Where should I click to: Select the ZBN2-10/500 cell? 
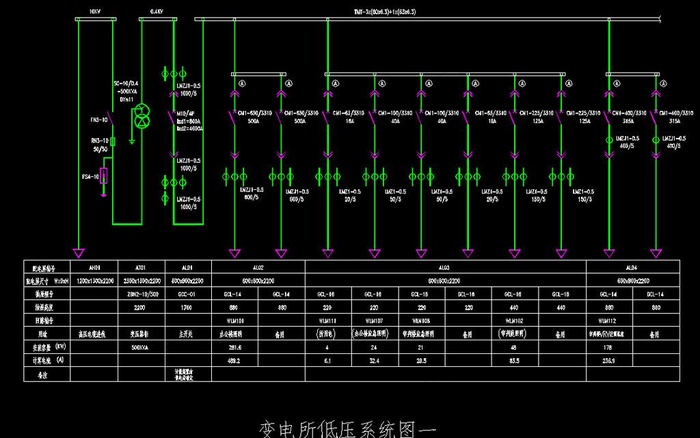[141, 294]
